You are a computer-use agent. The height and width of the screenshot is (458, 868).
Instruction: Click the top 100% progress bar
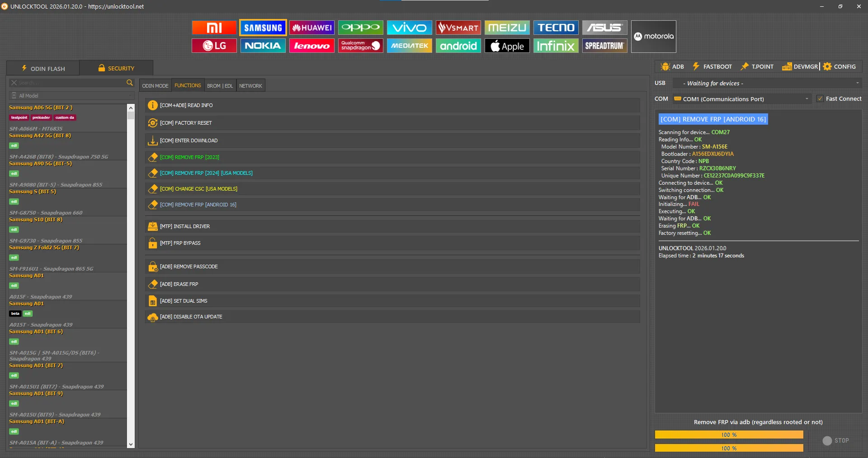[729, 435]
